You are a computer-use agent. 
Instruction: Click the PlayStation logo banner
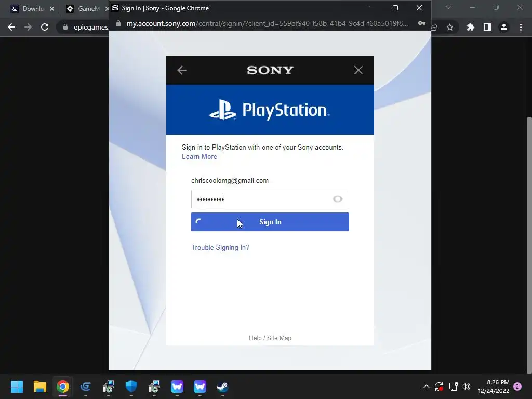(x=270, y=110)
